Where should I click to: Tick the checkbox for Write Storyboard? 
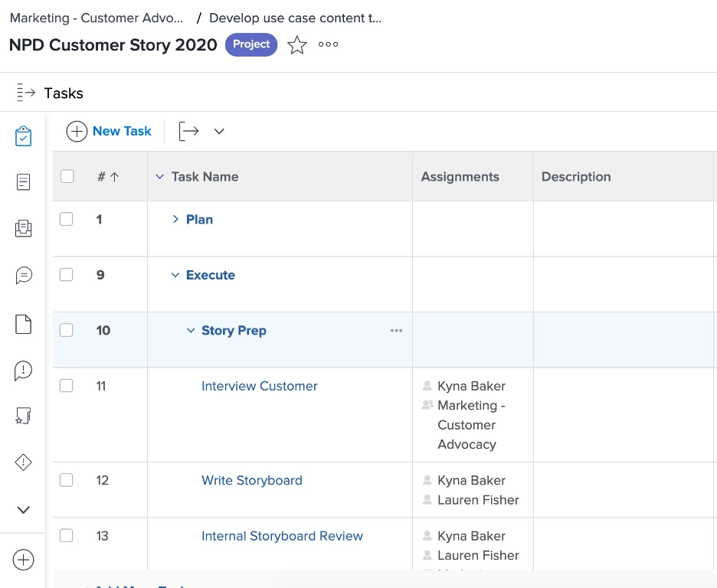pos(67,480)
